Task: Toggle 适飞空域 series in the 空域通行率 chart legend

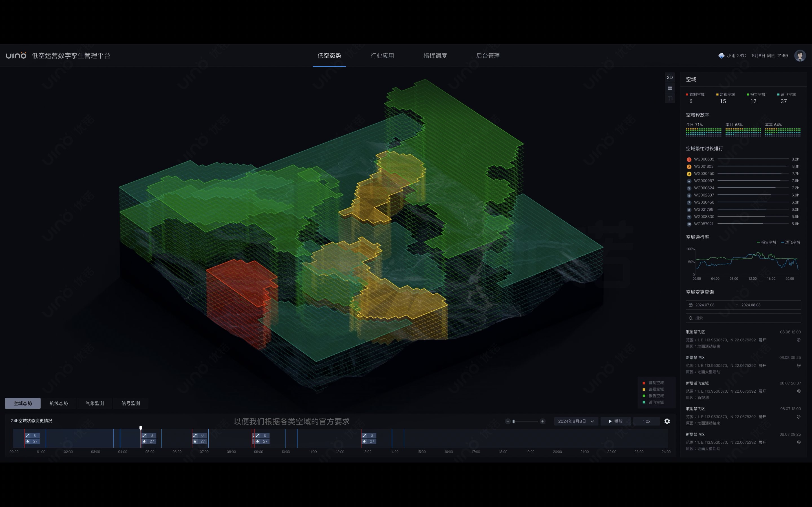Action: click(x=791, y=243)
